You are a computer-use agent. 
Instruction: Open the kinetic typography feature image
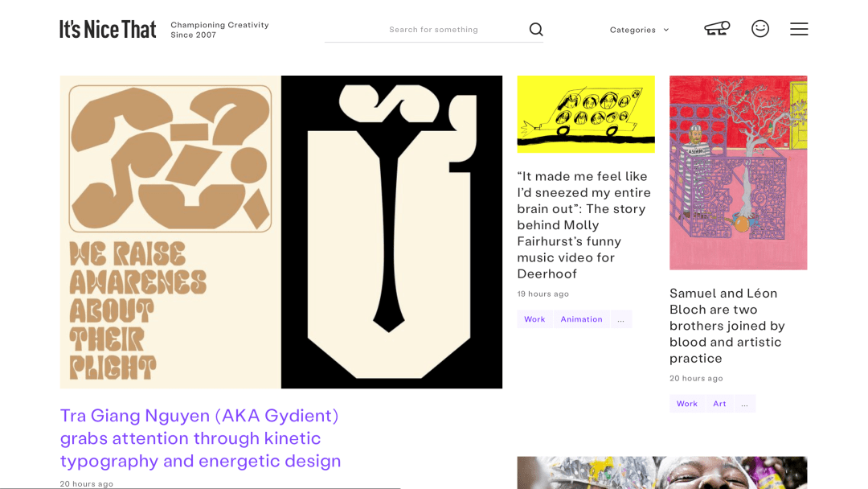tap(281, 232)
